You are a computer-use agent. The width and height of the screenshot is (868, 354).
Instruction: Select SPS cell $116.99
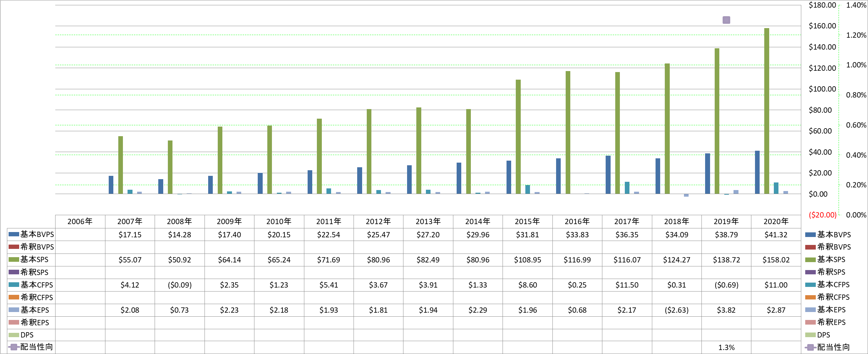pyautogui.click(x=577, y=260)
